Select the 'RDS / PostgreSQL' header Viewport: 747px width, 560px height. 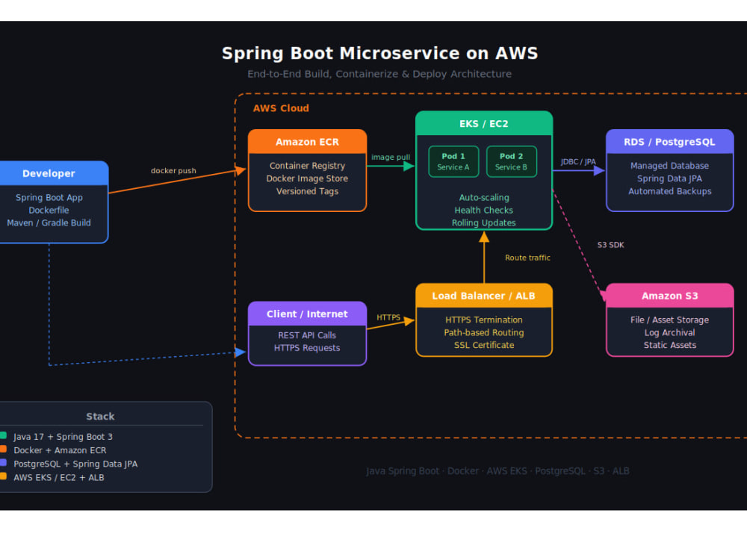[670, 142]
